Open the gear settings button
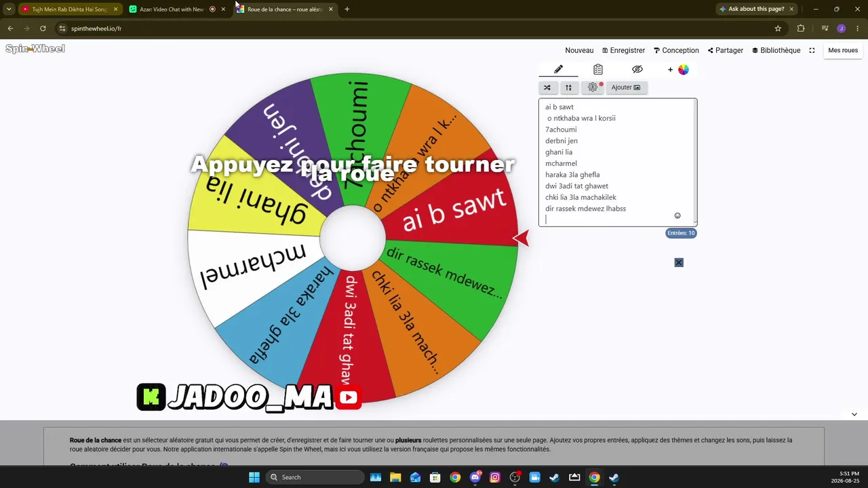This screenshot has width=868, height=488. pos(593,87)
